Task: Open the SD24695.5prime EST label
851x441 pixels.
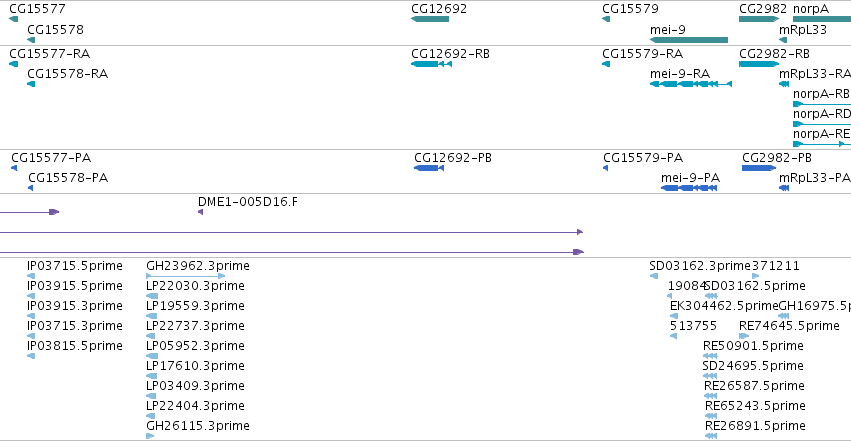Action: pyautogui.click(x=753, y=366)
